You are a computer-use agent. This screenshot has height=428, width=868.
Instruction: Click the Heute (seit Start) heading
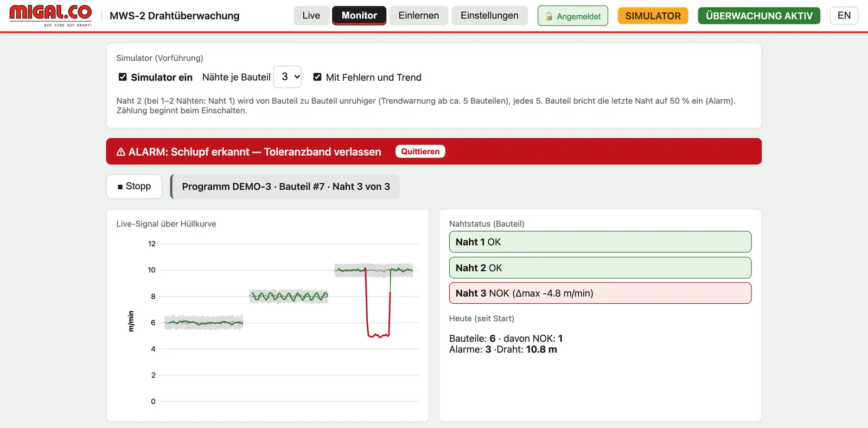[x=482, y=318]
